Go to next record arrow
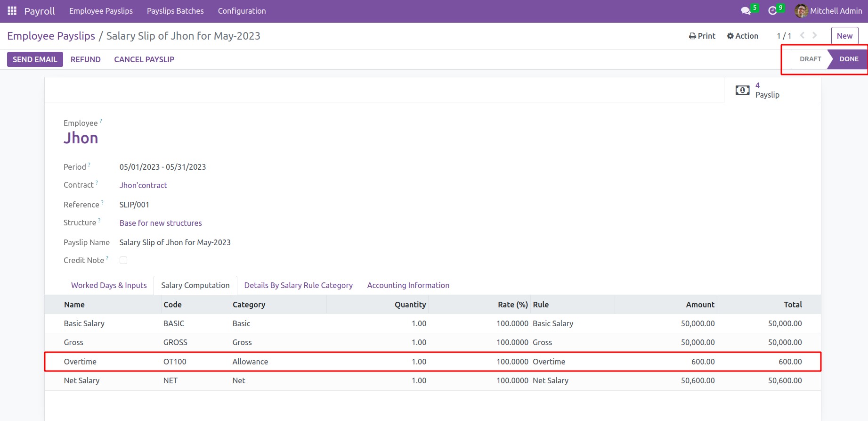 [x=815, y=36]
